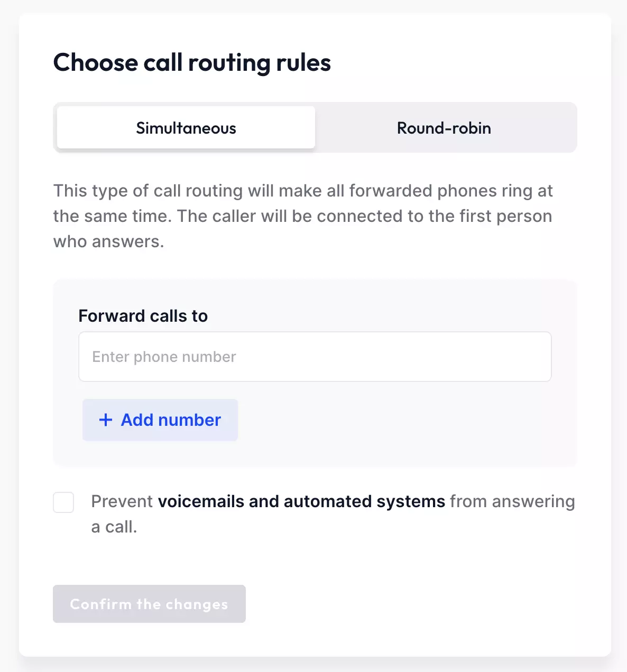The image size is (627, 672).
Task: Click the plus icon on Add number
Action: click(x=105, y=420)
